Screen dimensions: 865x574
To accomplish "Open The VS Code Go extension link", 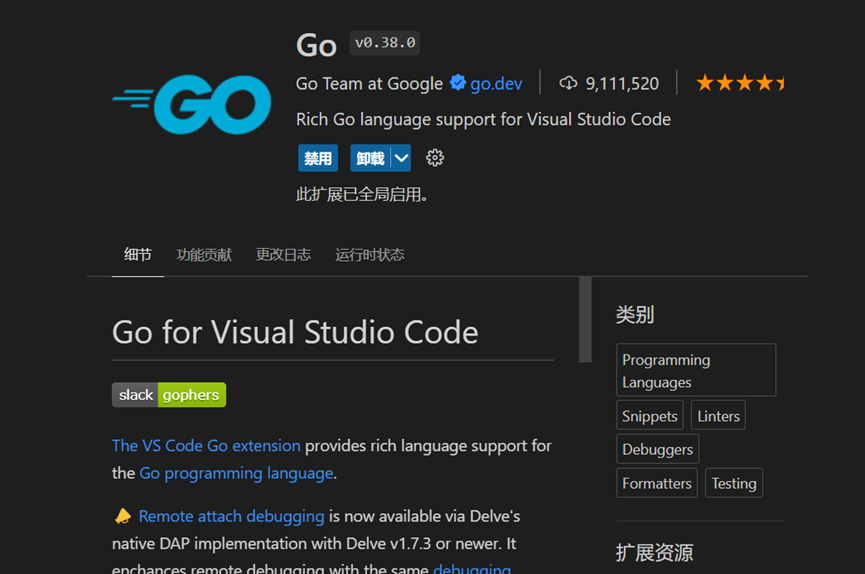I will (x=206, y=445).
